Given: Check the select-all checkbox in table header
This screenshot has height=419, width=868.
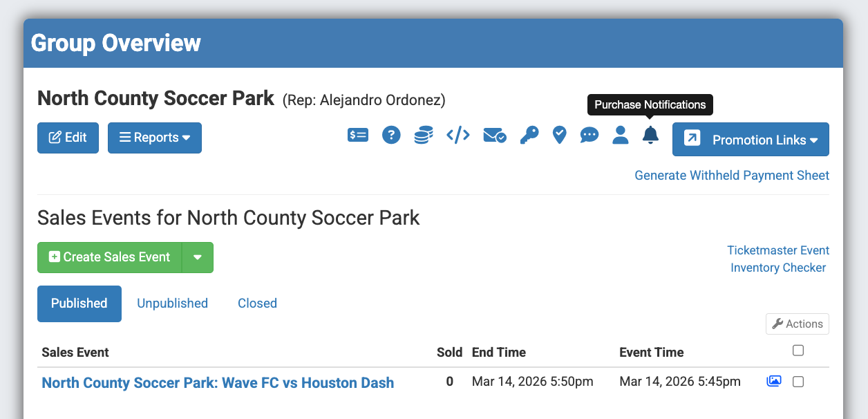Looking at the screenshot, I should [x=798, y=351].
